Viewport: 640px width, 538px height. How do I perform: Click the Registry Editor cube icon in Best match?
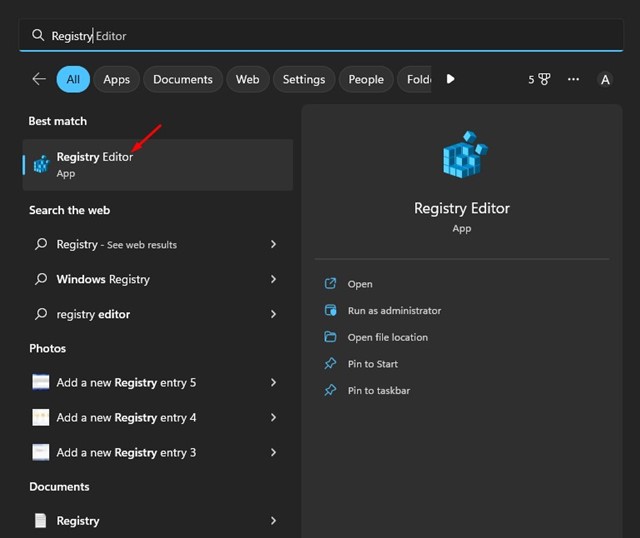tap(41, 165)
